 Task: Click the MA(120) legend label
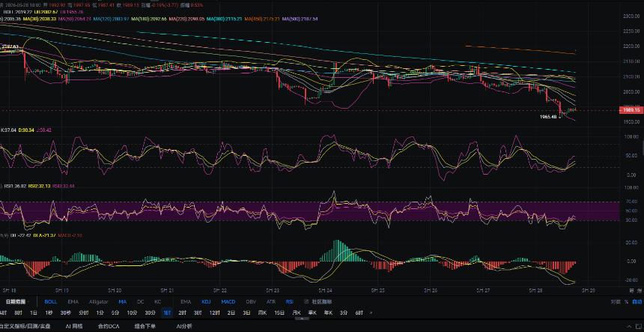pos(111,19)
